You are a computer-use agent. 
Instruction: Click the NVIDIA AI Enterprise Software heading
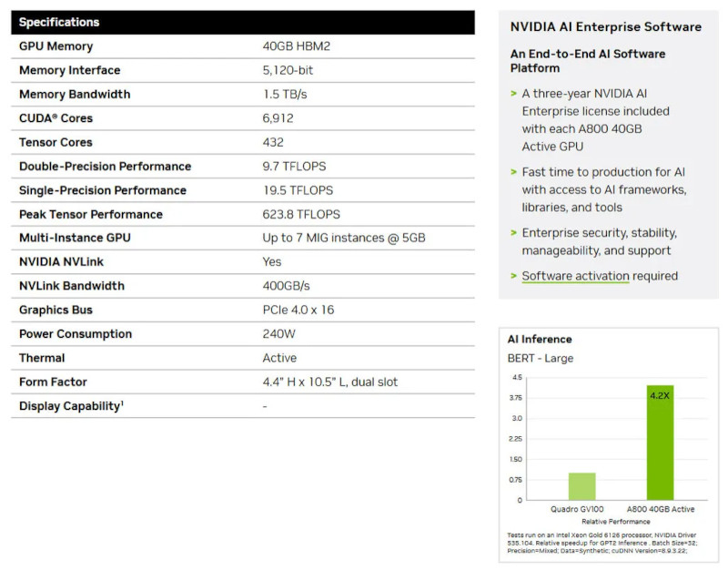point(606,27)
